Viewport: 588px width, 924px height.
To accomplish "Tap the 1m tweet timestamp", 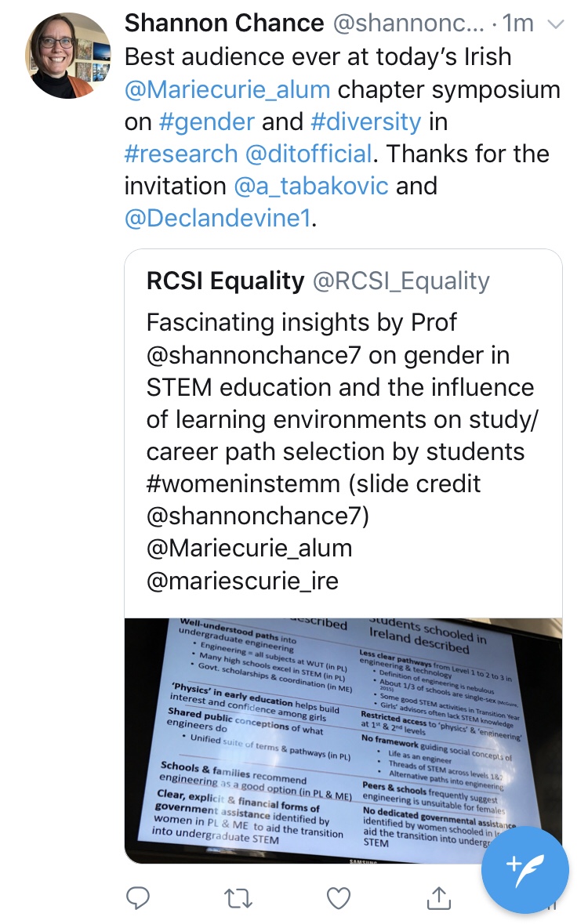I will coord(517,24).
